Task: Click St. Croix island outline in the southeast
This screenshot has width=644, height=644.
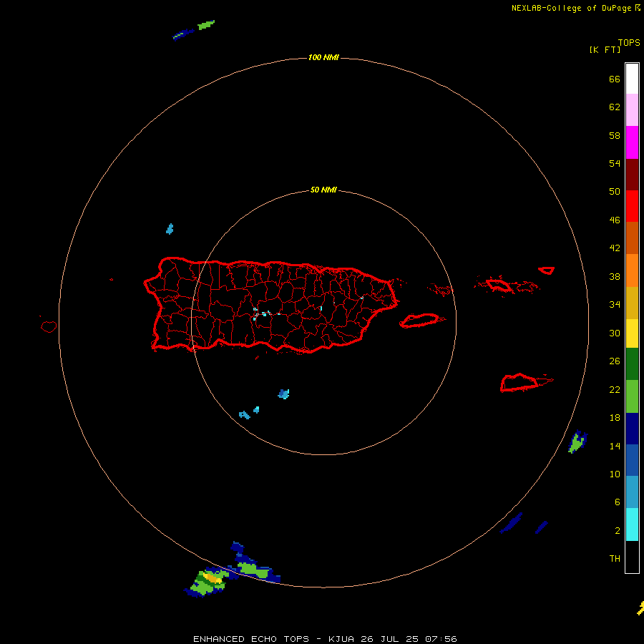Action: tap(521, 382)
